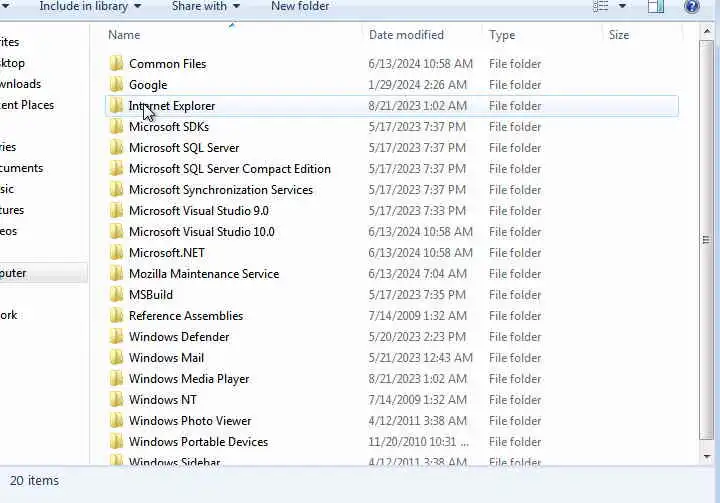Screen dimensions: 720x503
Task: Click the Microsoft SDKs folder name
Action: point(169,127)
